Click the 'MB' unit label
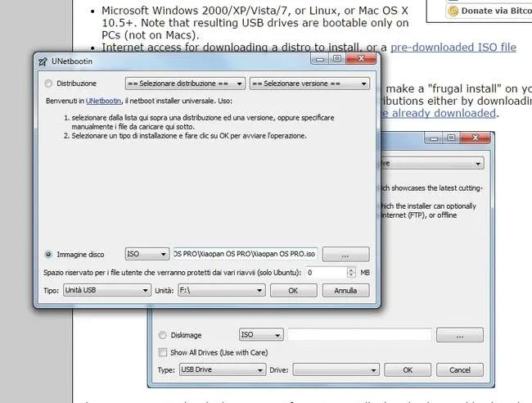The image size is (532, 403). tap(365, 273)
